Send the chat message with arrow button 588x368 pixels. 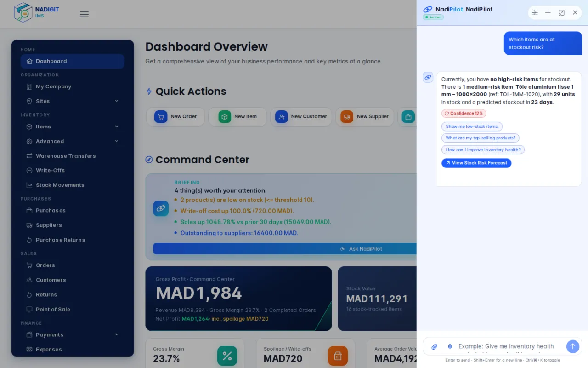[x=573, y=346]
